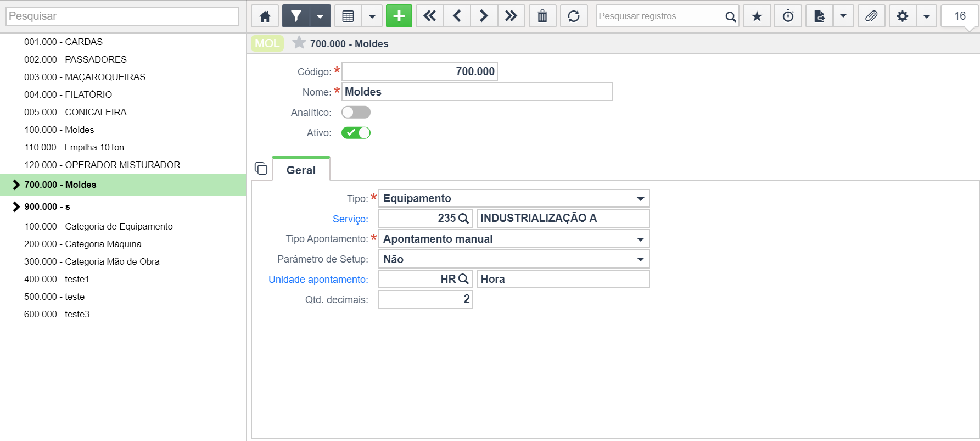The height and width of the screenshot is (441, 980).
Task: Click the export document icon
Action: (820, 16)
